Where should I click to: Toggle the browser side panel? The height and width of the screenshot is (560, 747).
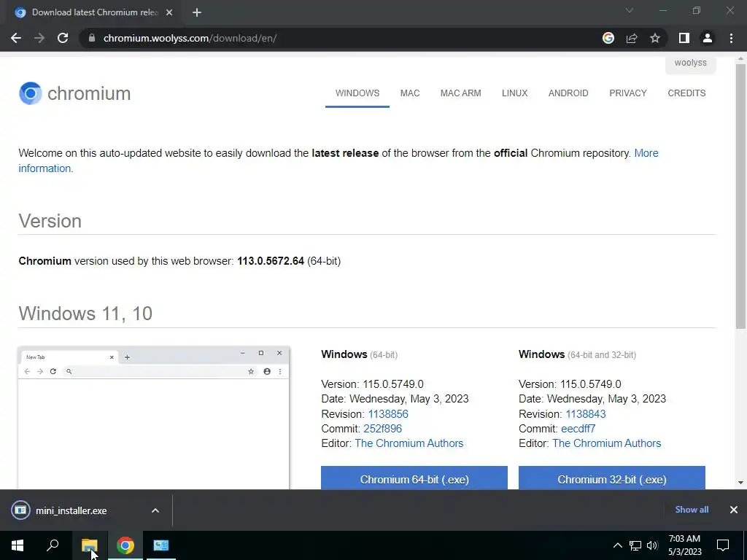(x=684, y=38)
